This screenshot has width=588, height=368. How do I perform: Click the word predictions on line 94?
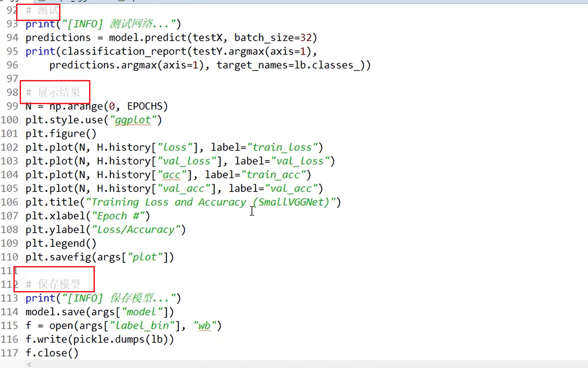tap(58, 38)
